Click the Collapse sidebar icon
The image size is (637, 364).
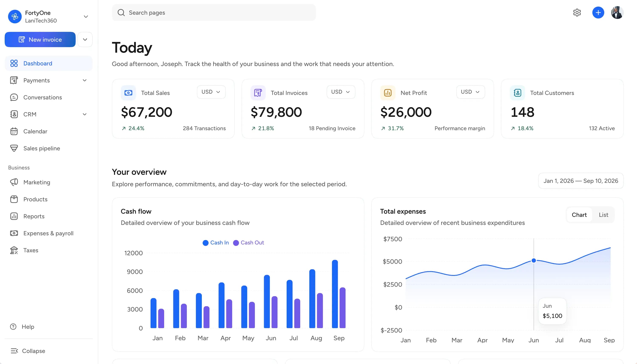pos(14,351)
